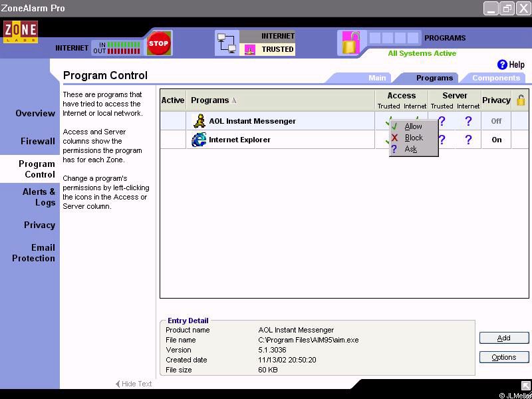Click Internet Explorer's Server Internet question mark

point(468,140)
